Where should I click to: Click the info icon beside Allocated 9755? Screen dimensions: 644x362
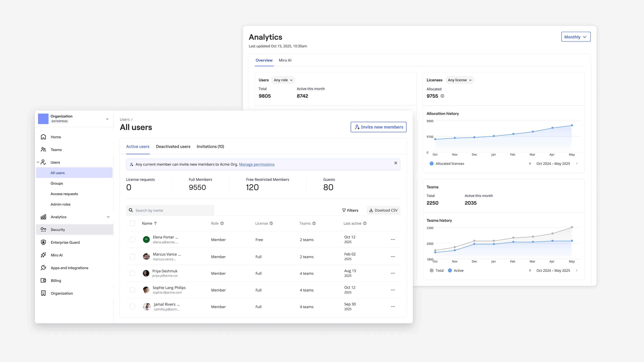[442, 96]
